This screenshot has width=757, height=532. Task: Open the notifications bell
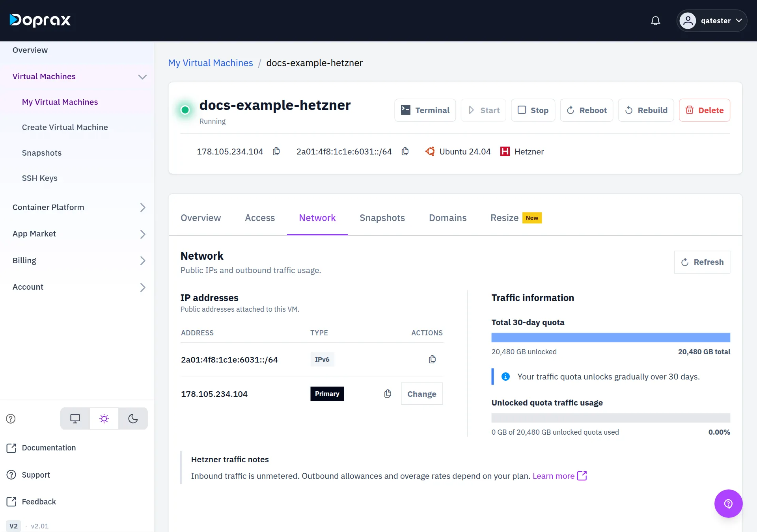tap(655, 20)
